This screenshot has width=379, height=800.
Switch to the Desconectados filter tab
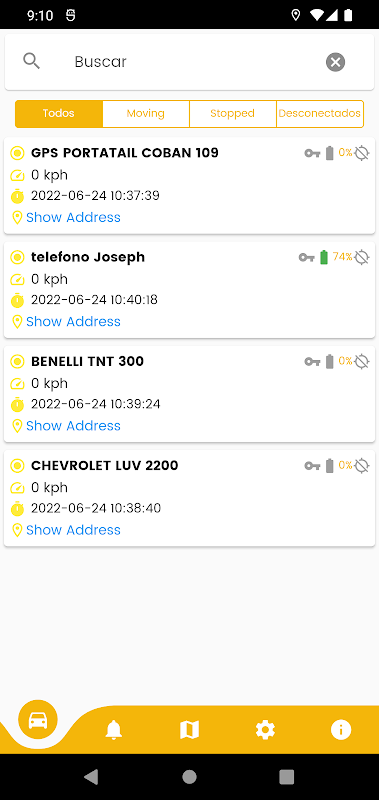[x=320, y=113]
